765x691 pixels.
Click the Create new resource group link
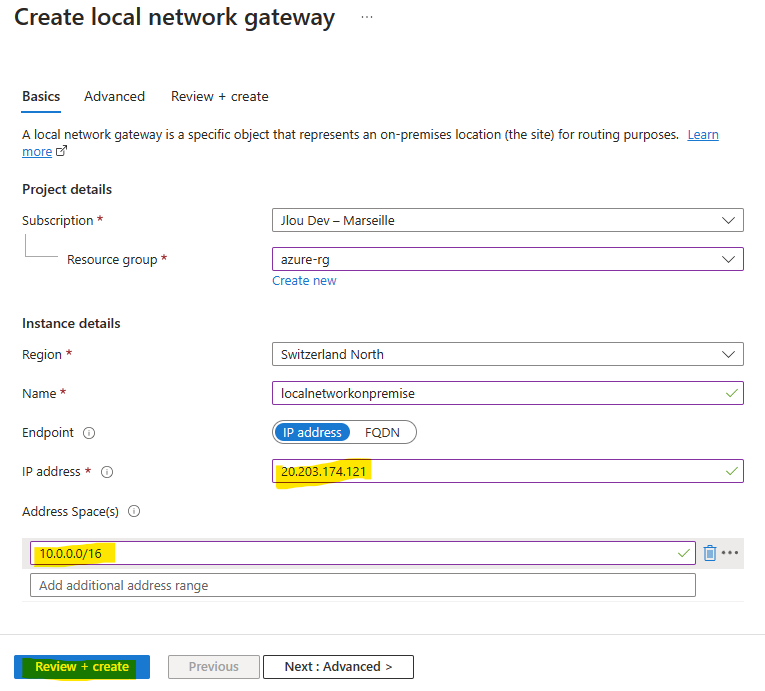click(x=304, y=281)
